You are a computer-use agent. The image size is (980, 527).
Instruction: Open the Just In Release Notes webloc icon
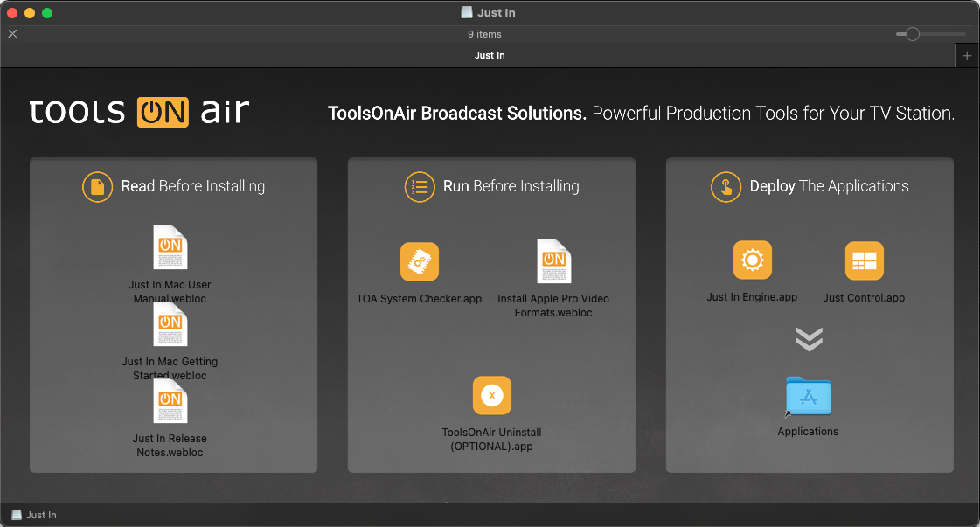(170, 401)
